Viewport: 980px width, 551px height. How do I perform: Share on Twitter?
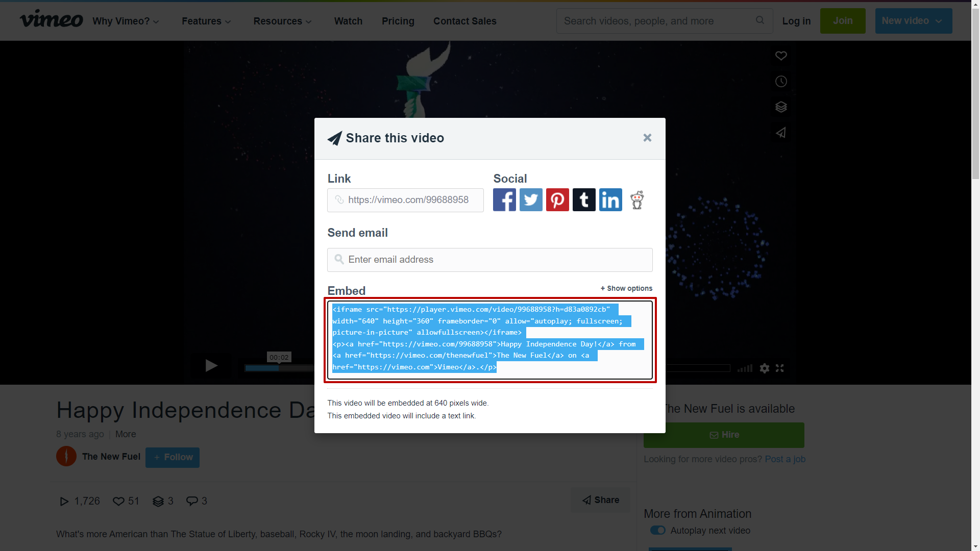[531, 199]
